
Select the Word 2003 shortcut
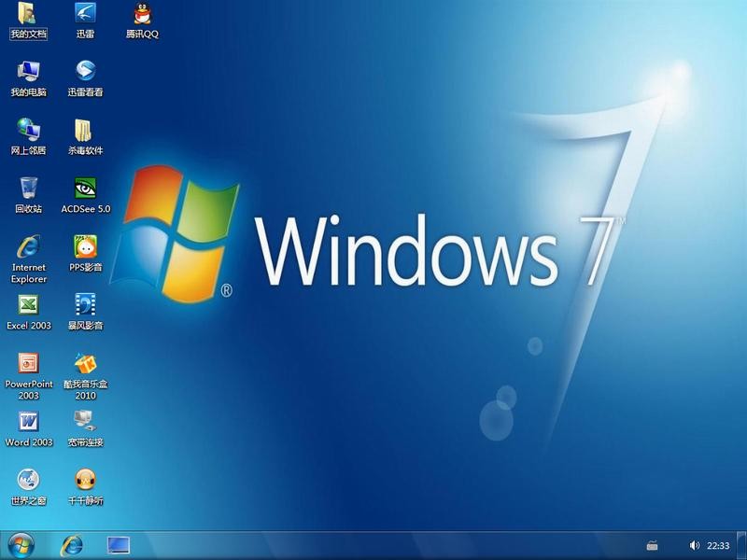click(x=29, y=429)
